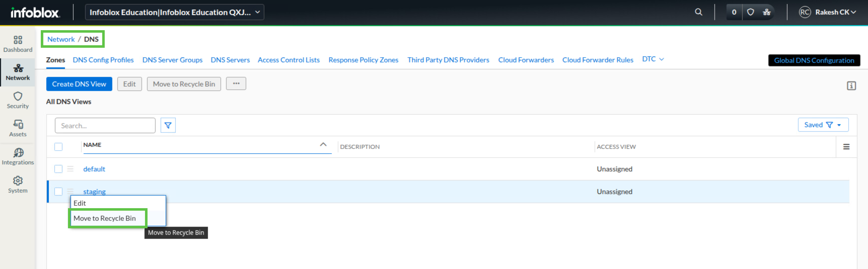Click the Create DNS View button
Image resolution: width=868 pixels, height=269 pixels.
coord(79,84)
